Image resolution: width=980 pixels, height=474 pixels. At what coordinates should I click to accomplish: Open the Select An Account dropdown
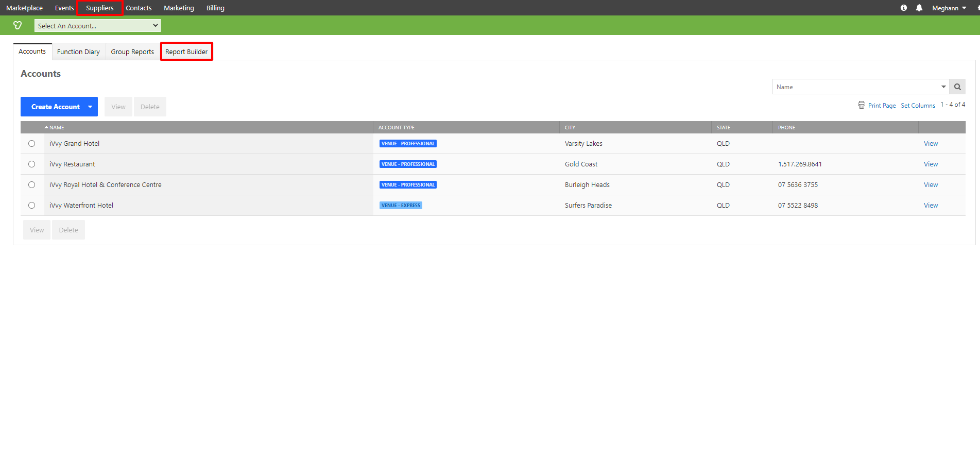click(97, 26)
